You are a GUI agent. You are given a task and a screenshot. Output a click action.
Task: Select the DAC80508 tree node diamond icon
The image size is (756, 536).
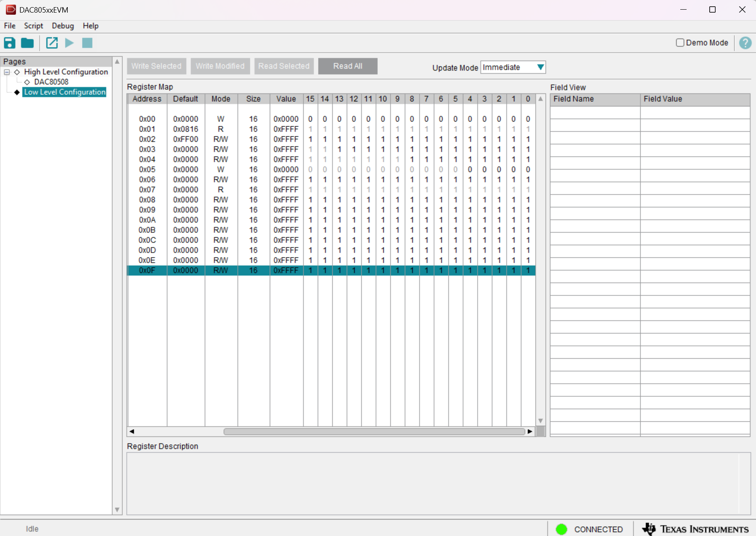[27, 82]
